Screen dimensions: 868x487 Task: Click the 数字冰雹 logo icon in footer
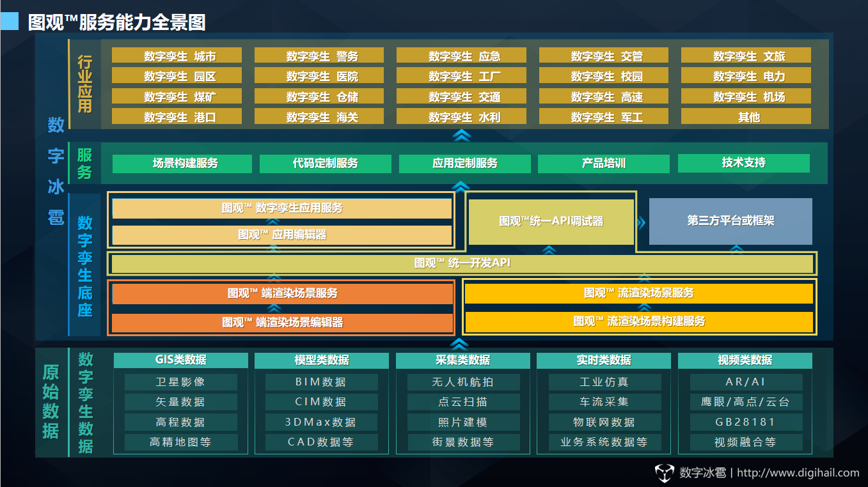click(664, 472)
